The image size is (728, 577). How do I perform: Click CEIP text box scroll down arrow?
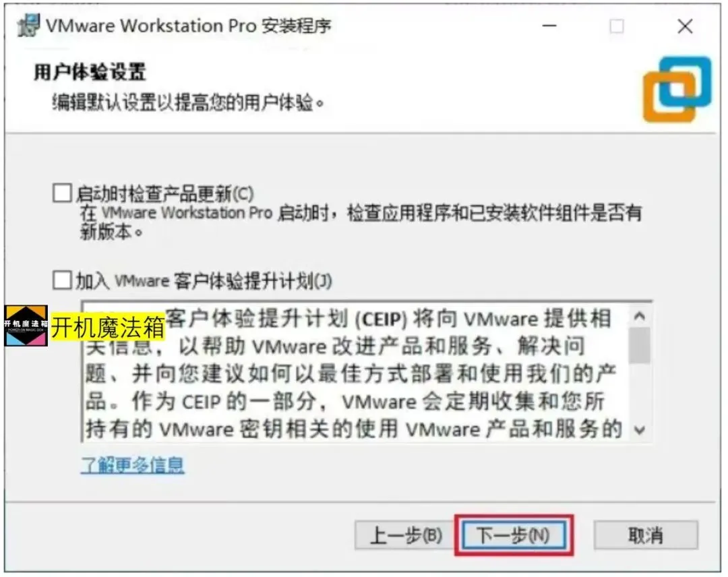click(640, 430)
